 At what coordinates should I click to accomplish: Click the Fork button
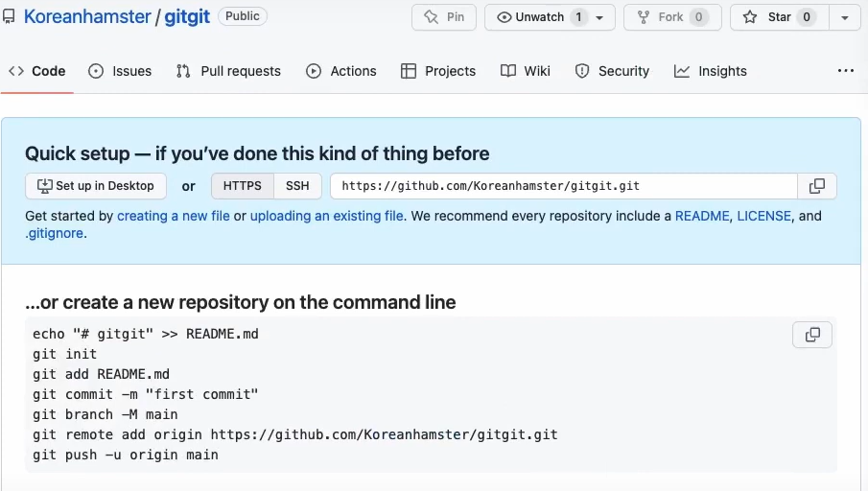672,17
